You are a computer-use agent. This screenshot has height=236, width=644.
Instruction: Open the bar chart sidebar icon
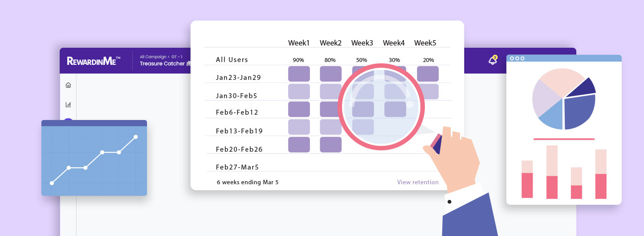coord(68,104)
